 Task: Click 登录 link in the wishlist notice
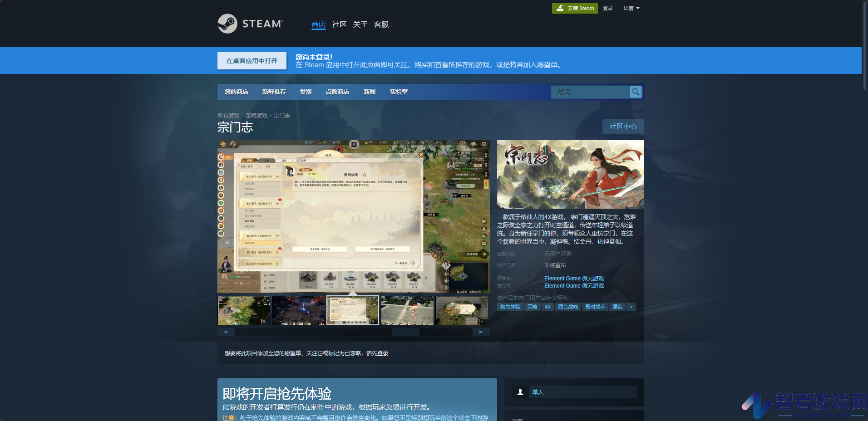(x=383, y=353)
